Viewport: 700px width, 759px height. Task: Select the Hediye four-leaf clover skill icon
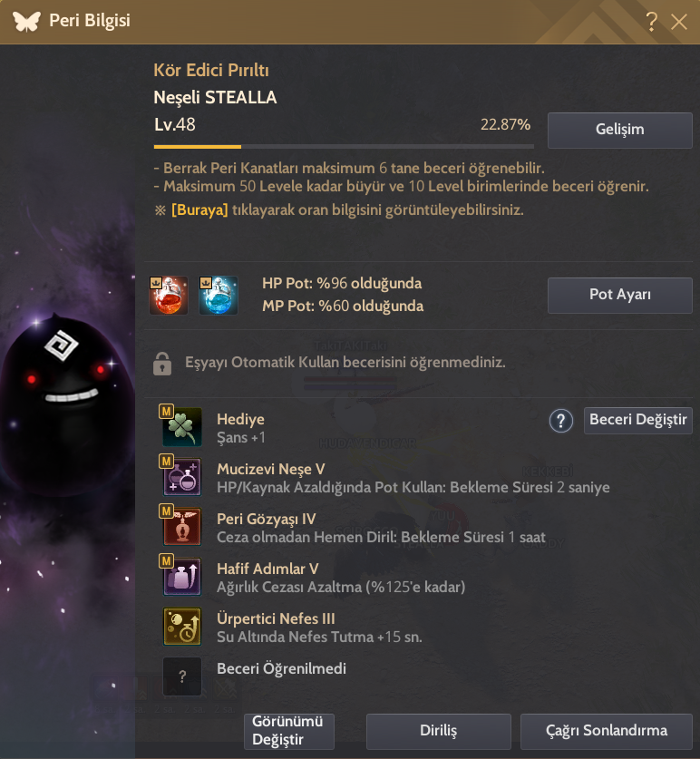[x=182, y=426]
